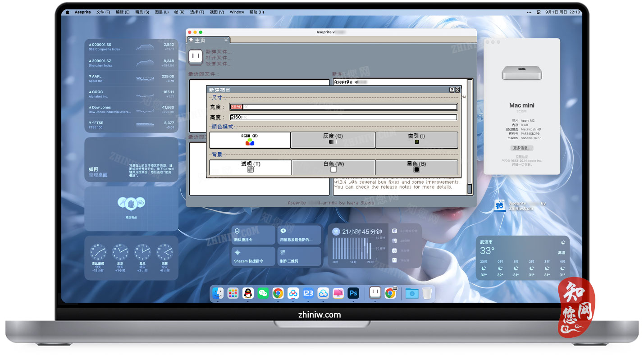Click the Aseprite logo on the home page
Screen dimensions: 644x359
coord(196,57)
